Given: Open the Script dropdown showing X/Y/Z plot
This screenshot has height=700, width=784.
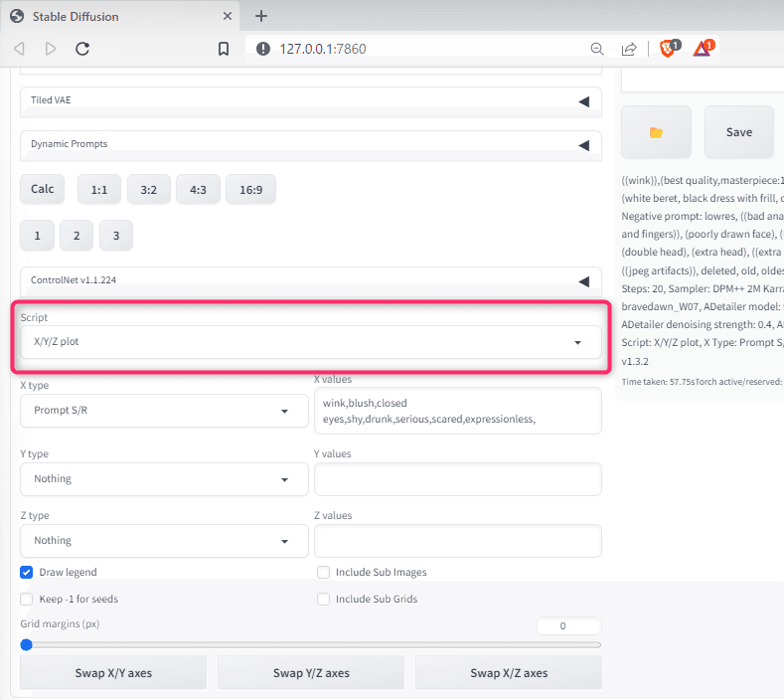Looking at the screenshot, I should (x=310, y=342).
